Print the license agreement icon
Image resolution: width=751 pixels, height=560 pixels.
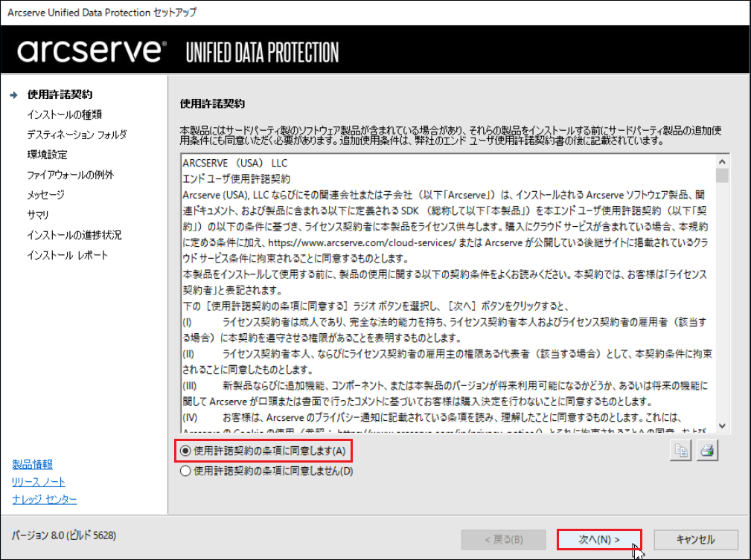(707, 451)
